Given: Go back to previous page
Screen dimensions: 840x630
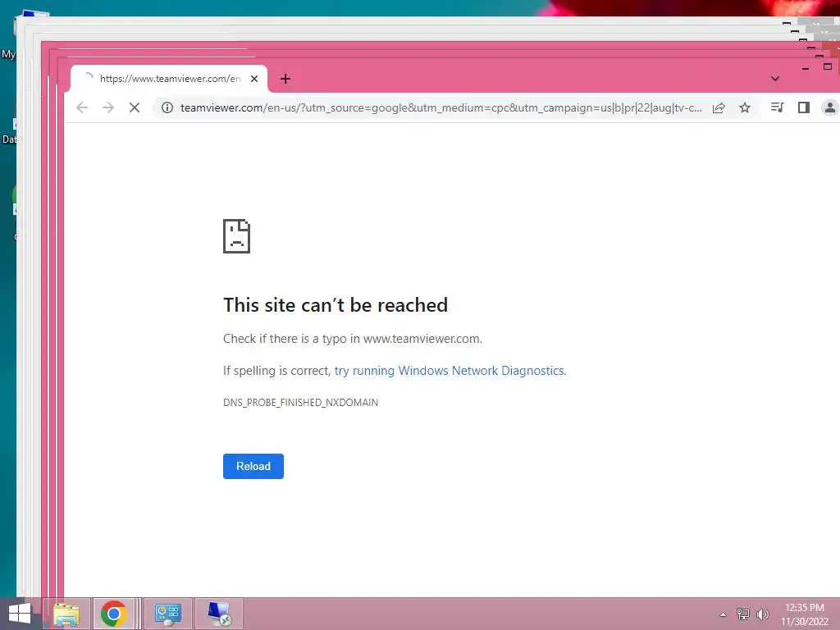Looking at the screenshot, I should (82, 107).
